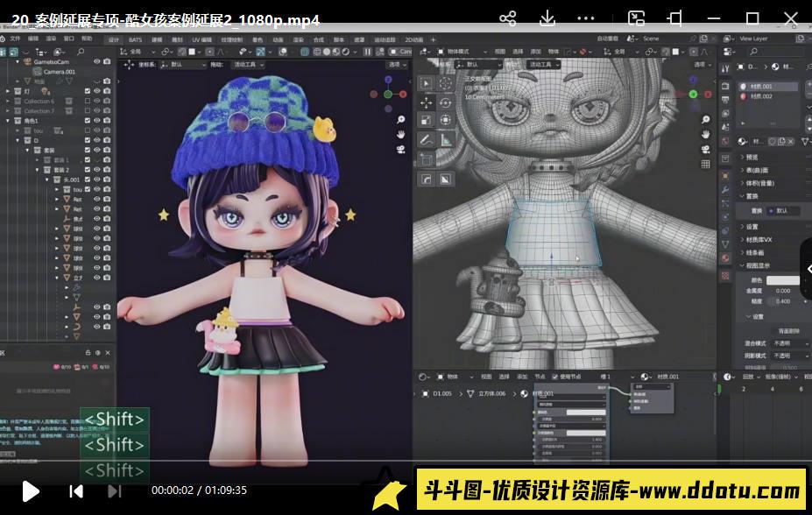Open the Render properties tab icon

725,86
